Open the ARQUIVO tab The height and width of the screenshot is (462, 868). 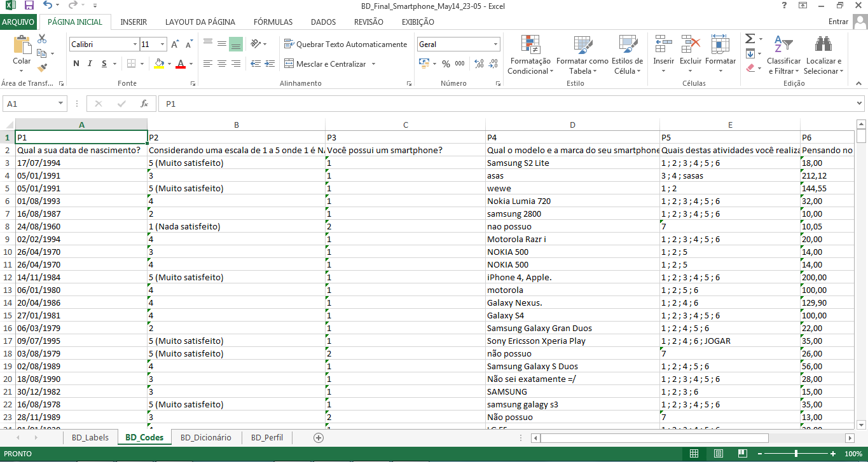pos(18,22)
